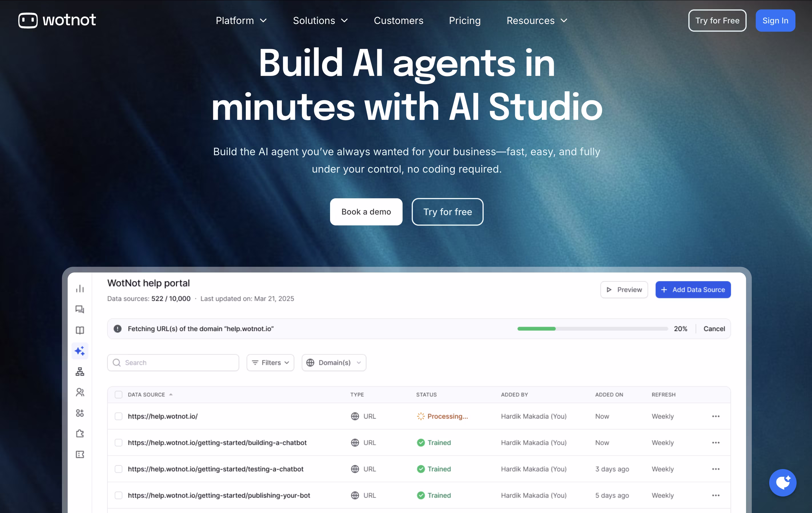
Task: Click the fetching progress bar
Action: click(592, 329)
